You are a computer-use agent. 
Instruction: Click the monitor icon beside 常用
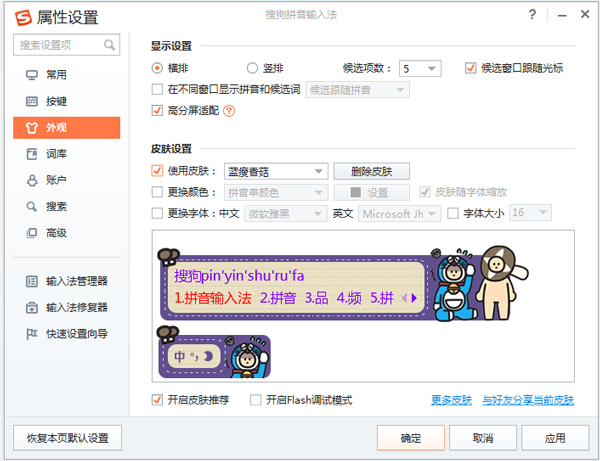click(x=32, y=75)
